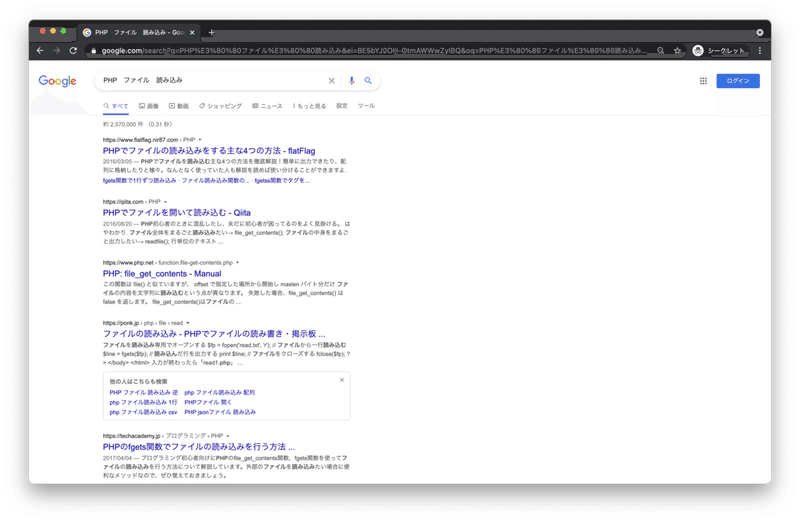Search related php ファイル読み込み 1行
Image resolution: width=800 pixels, height=522 pixels.
143,402
